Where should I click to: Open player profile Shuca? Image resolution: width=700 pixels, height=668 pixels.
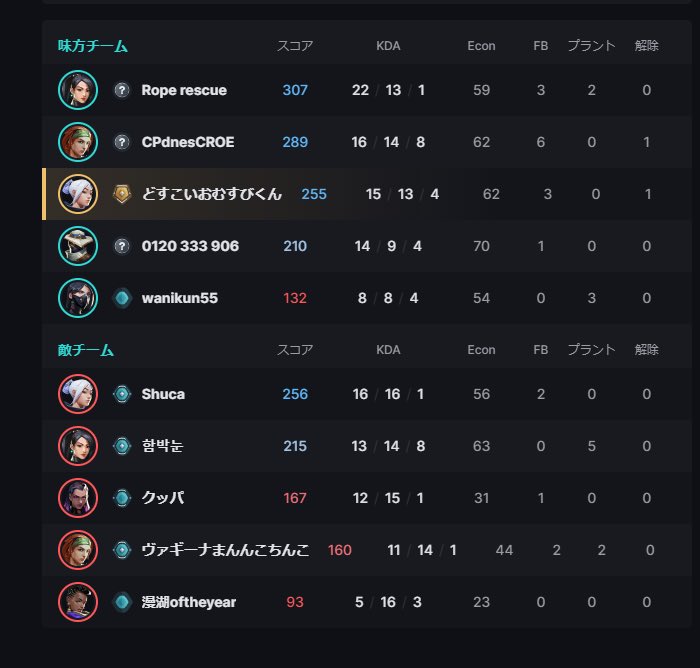[x=163, y=394]
